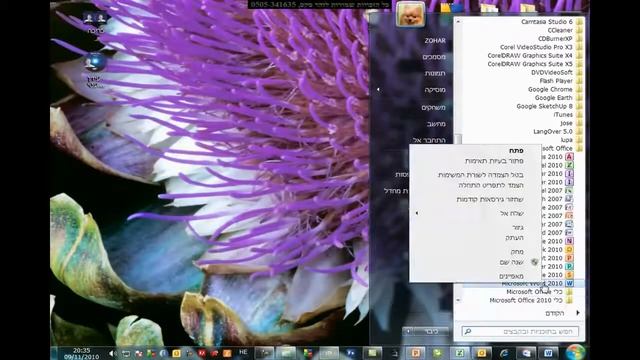Click the programs list scroll-down arrow
Image resolution: width=640 pixels, height=360 pixels.
click(458, 300)
